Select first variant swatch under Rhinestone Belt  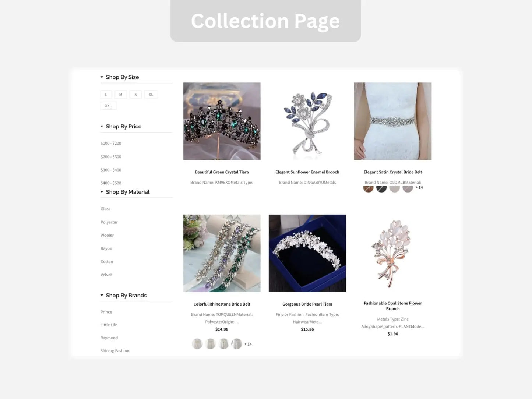click(197, 344)
